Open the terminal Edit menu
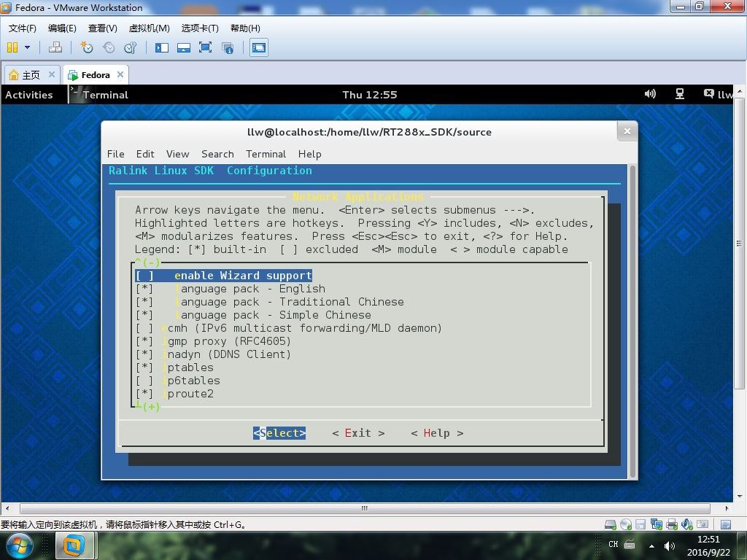This screenshot has width=747, height=560. [x=145, y=154]
